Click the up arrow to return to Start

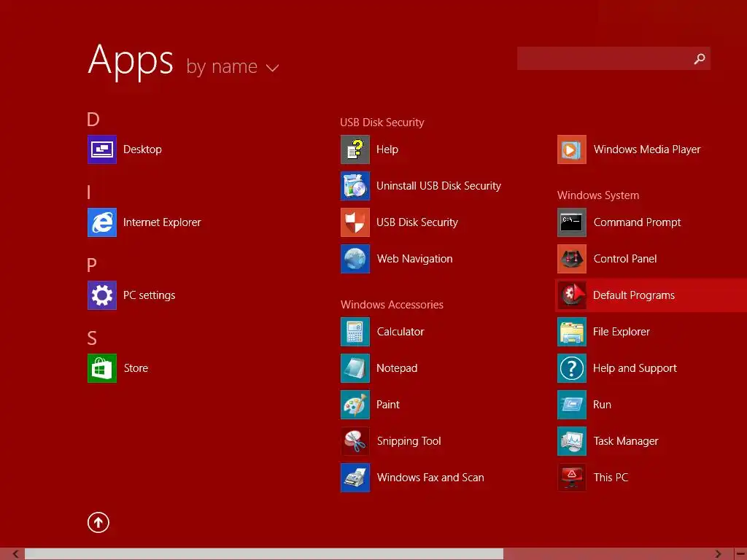[x=98, y=522]
